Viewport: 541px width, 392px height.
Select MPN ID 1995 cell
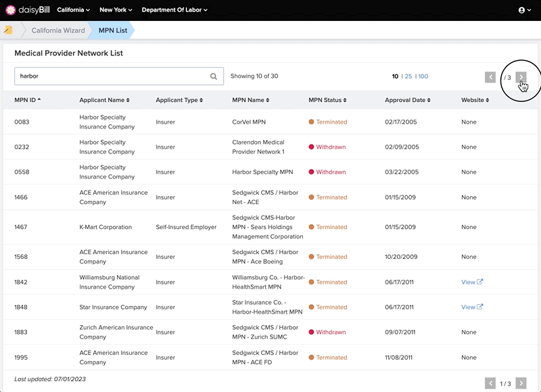click(21, 357)
